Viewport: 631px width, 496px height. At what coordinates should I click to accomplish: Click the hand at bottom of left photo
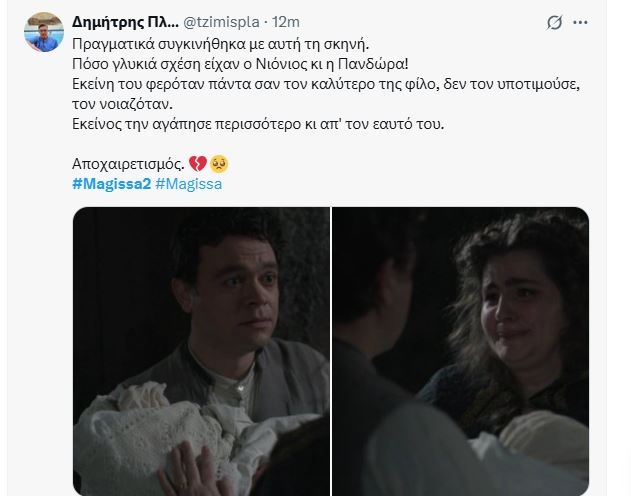tap(192, 471)
